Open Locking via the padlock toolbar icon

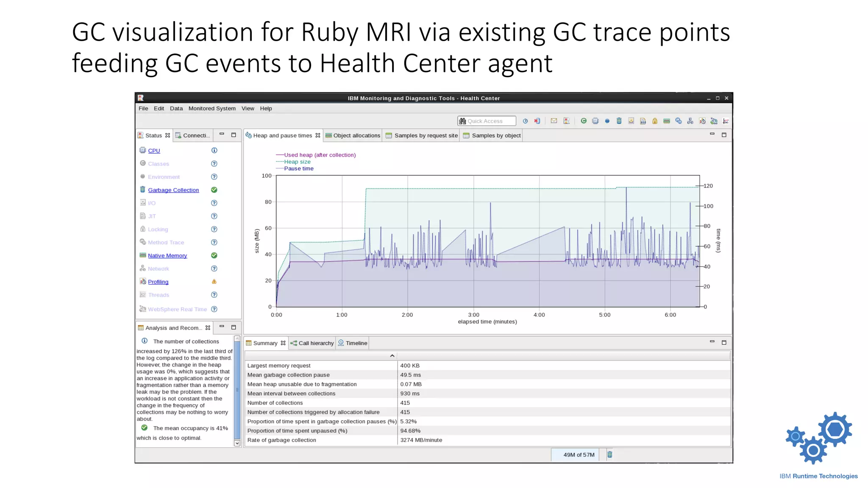(655, 121)
